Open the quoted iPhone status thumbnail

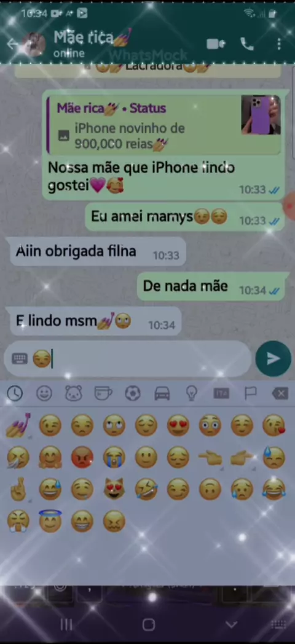tap(261, 114)
